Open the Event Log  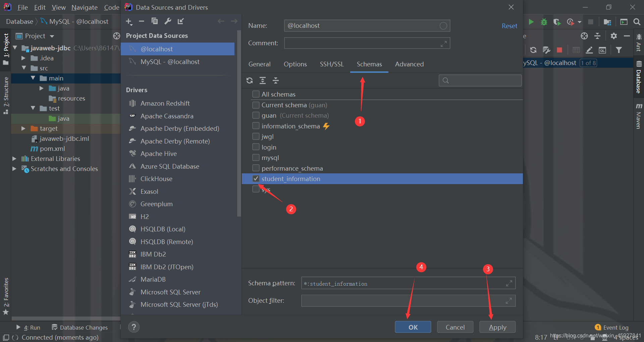[611, 327]
